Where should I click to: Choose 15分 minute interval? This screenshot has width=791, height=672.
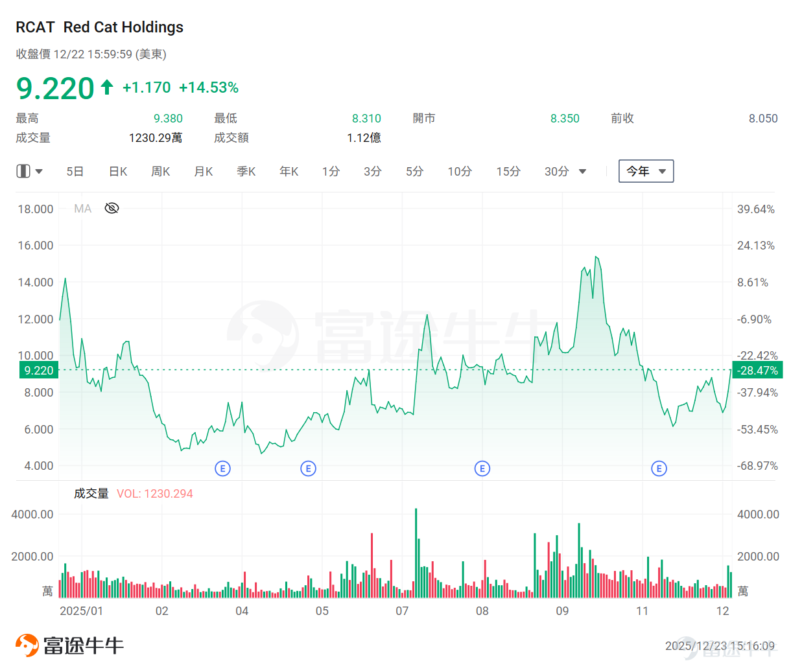coord(508,171)
